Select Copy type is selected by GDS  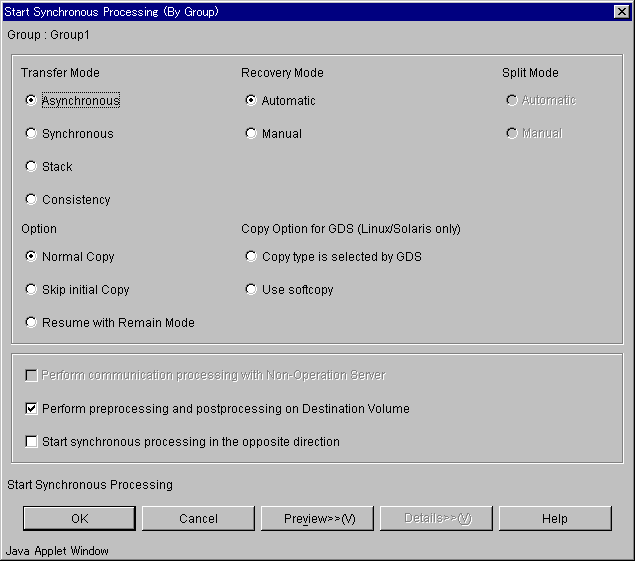[251, 256]
